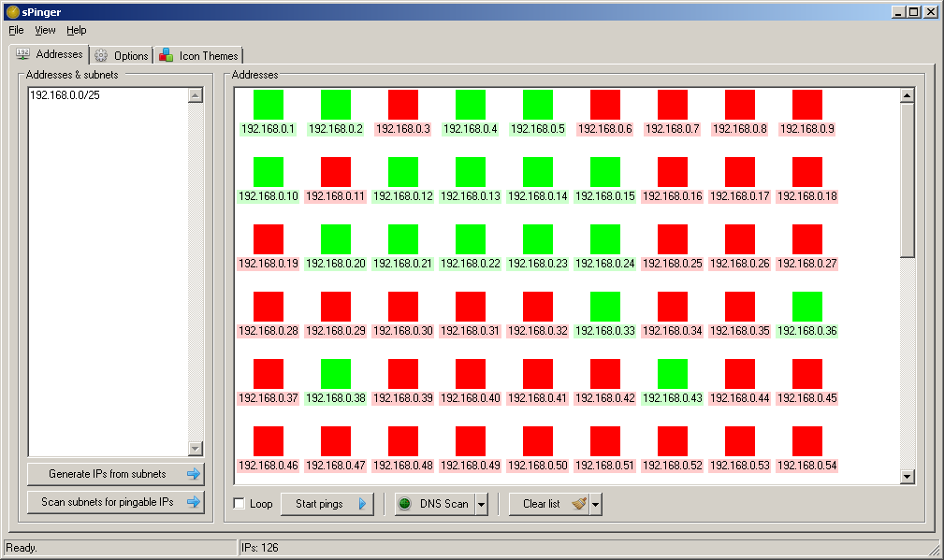The image size is (944, 560).
Task: Click the 192.168.0.21 address label
Action: [x=403, y=264]
